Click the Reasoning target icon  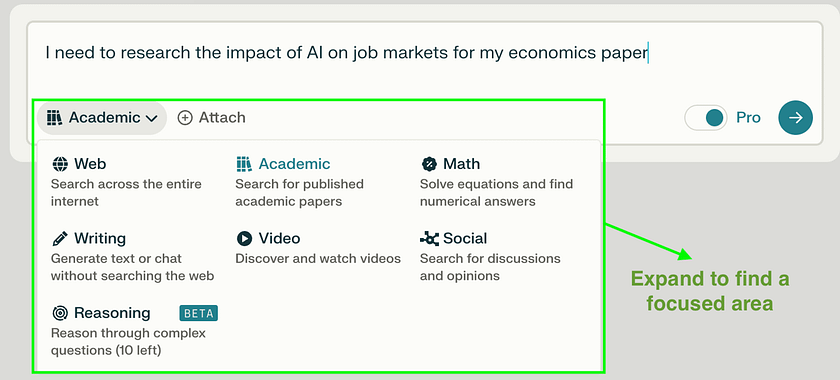pyautogui.click(x=60, y=313)
